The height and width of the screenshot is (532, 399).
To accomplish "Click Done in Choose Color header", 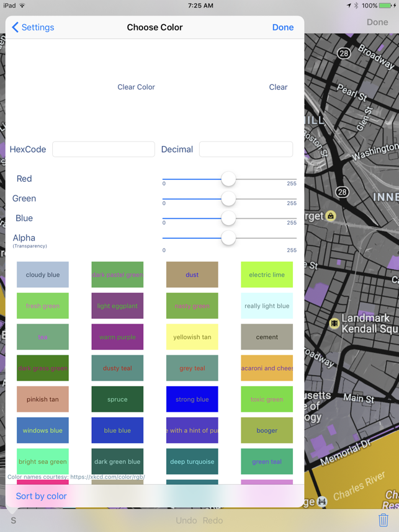I will [283, 27].
